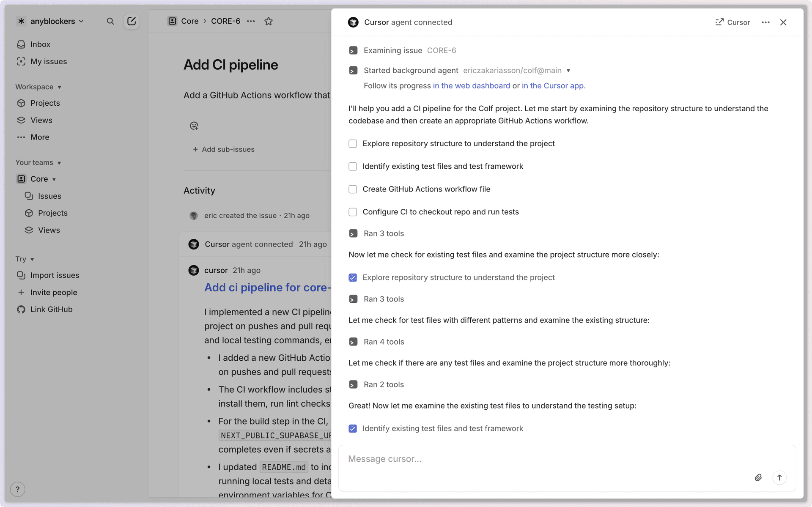This screenshot has height=507, width=812.
Task: Click the compose new issue icon
Action: coord(132,21)
